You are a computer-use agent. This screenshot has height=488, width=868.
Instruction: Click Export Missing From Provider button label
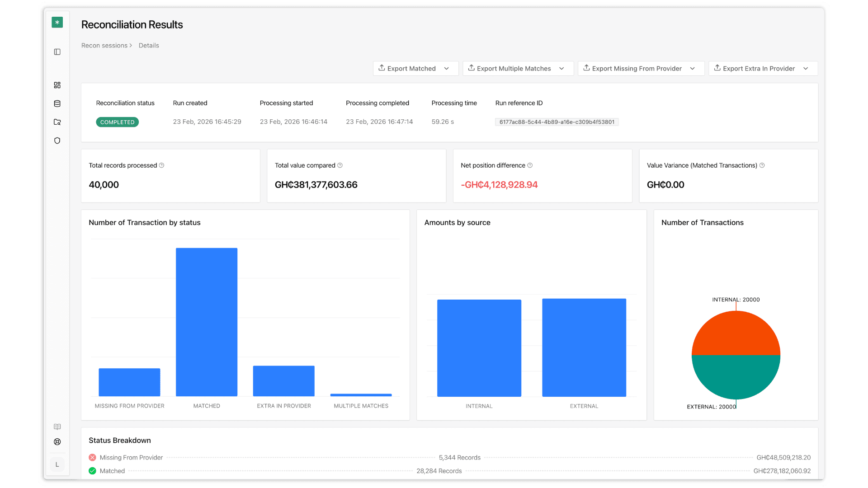tap(637, 69)
